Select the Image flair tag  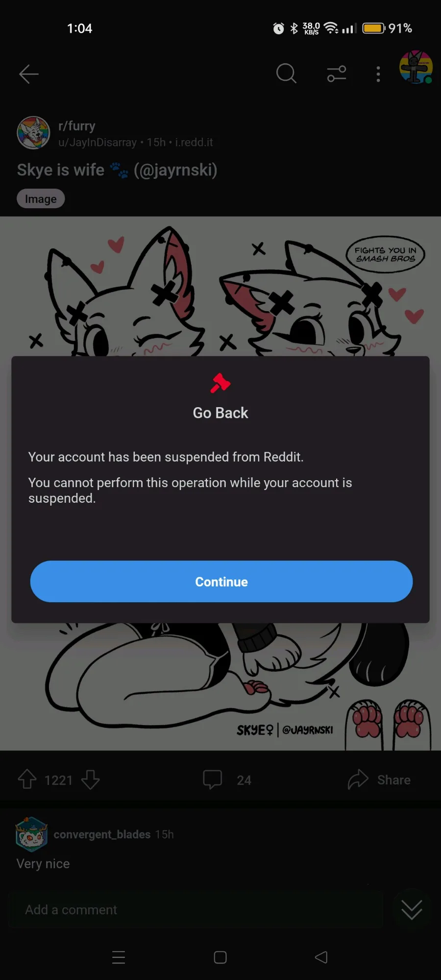coord(41,199)
